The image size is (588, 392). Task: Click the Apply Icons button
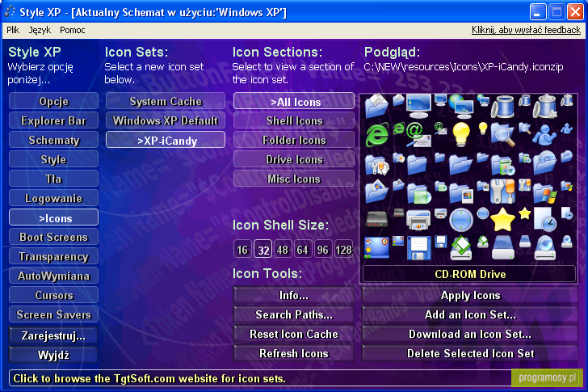coord(470,295)
